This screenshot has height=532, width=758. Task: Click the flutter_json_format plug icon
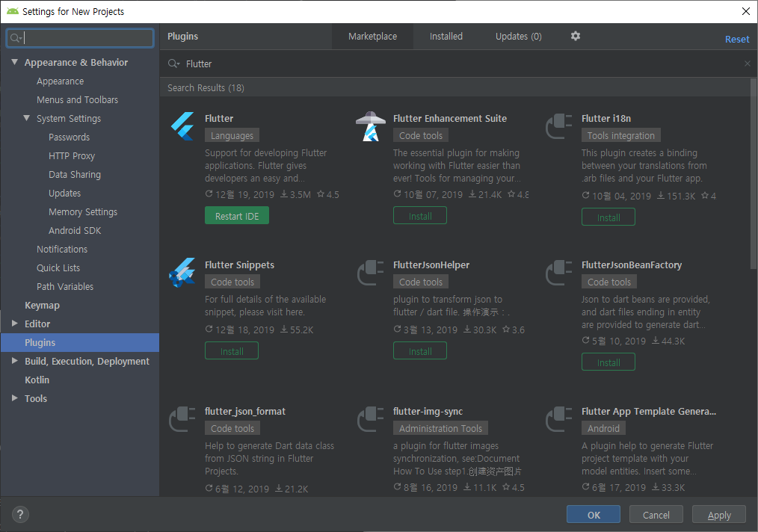point(182,419)
